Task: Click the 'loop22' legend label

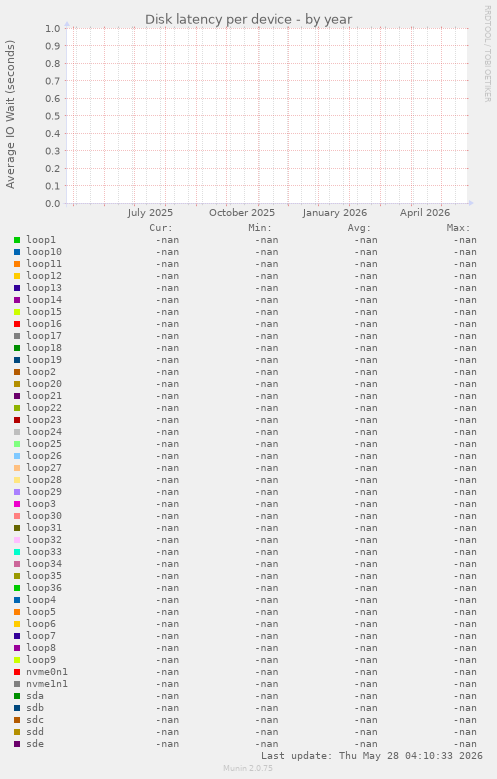Action: tap(44, 408)
